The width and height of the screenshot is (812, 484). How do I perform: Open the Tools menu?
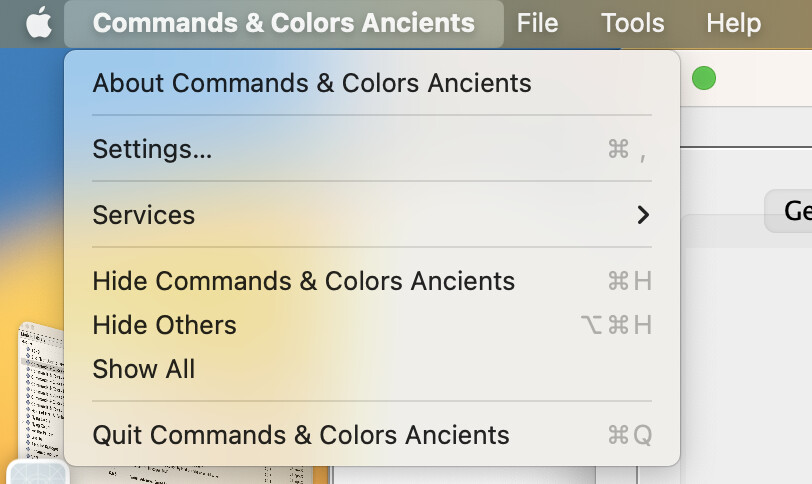pyautogui.click(x=632, y=23)
